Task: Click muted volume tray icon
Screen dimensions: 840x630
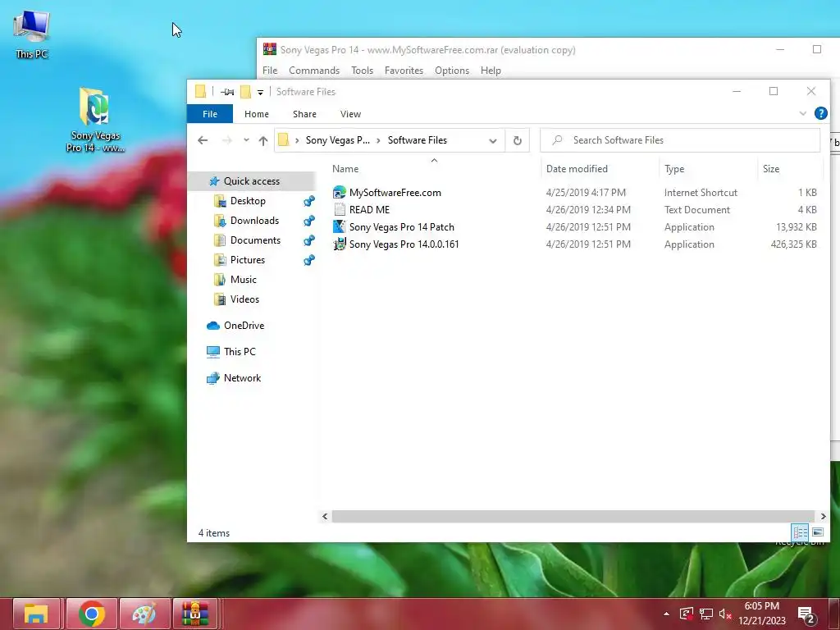Action: (x=725, y=614)
